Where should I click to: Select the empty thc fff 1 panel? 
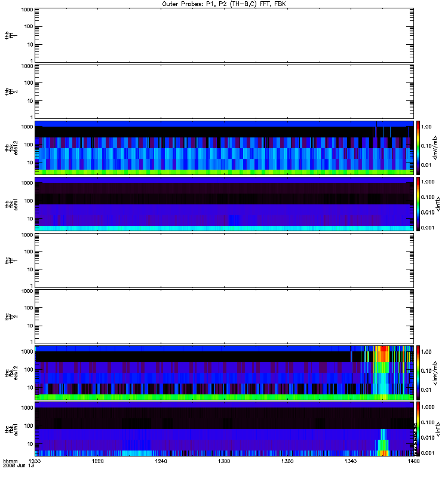tap(224, 261)
